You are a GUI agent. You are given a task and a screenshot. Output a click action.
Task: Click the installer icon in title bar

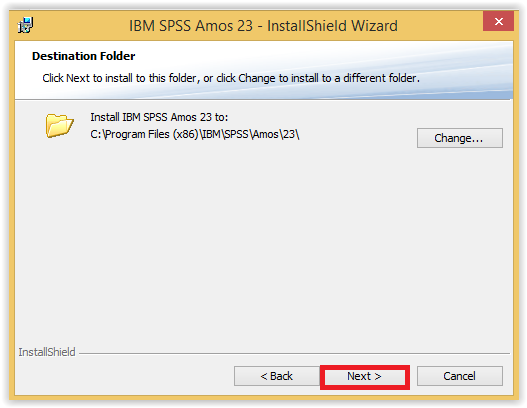26,25
